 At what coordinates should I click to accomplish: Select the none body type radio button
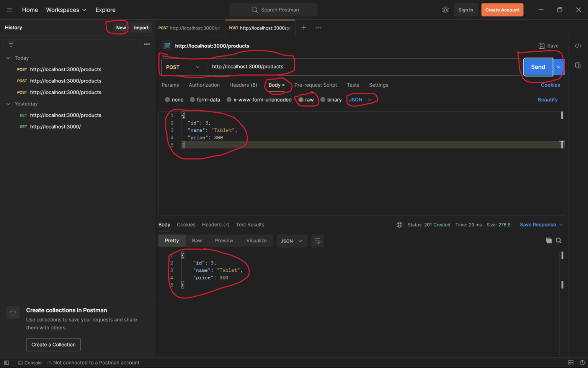pos(167,100)
